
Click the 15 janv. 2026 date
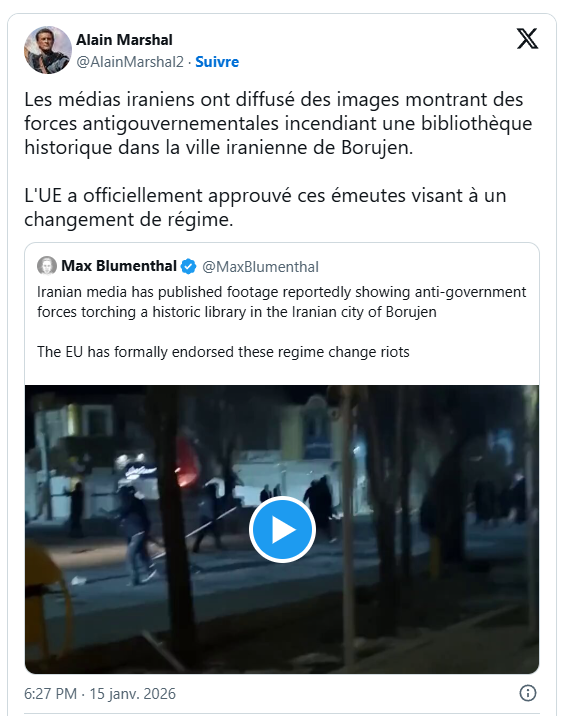132,693
